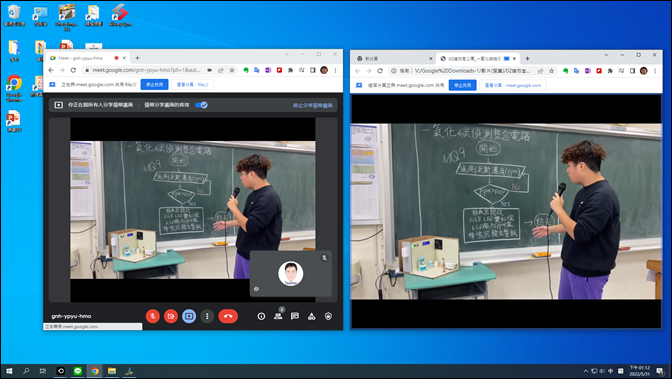Image resolution: width=672 pixels, height=379 pixels.
Task: Open media control icon in Meet window toolbar
Action: tap(302, 70)
